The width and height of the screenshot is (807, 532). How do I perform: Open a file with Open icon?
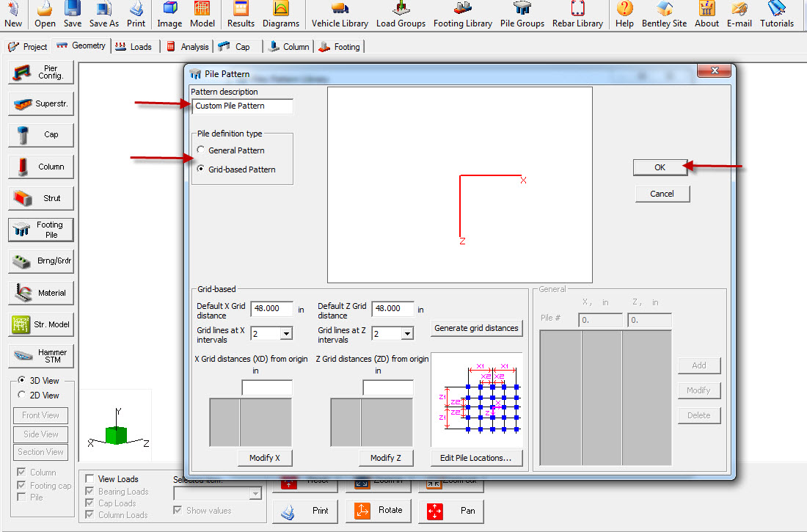[x=45, y=15]
